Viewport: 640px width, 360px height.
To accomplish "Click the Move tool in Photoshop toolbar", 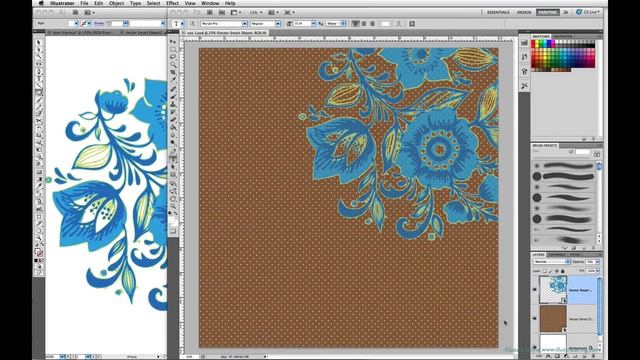I will coord(173,42).
